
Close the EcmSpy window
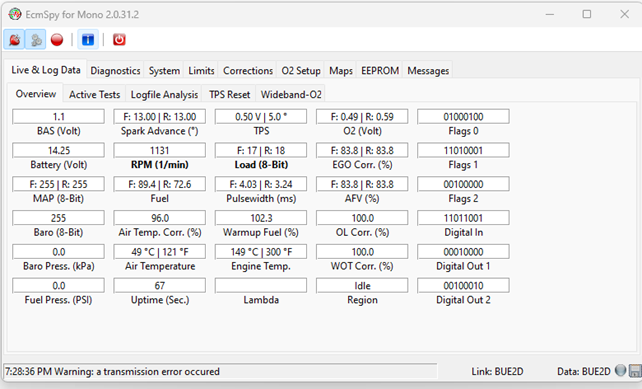[624, 14]
